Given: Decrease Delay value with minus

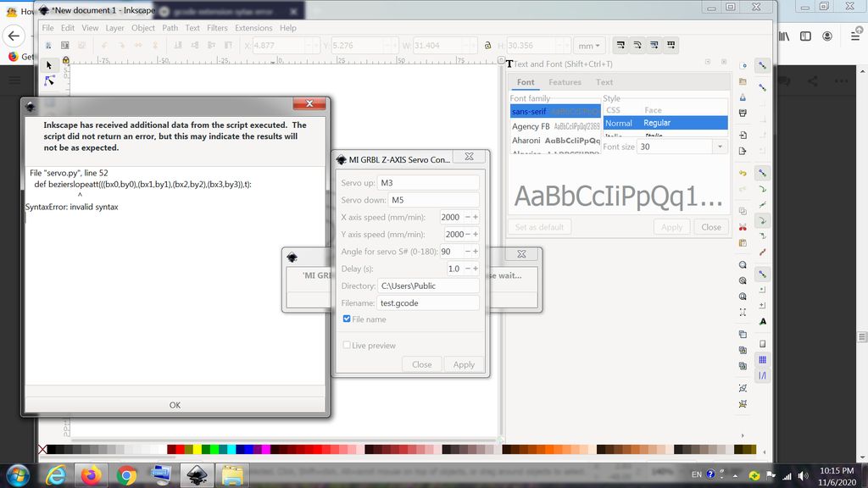Looking at the screenshot, I should [468, 269].
